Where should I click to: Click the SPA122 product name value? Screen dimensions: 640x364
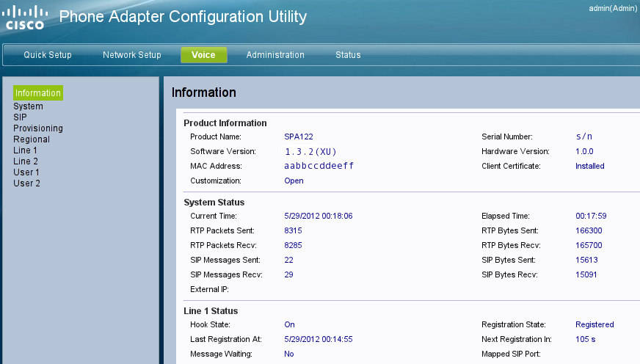coord(299,136)
